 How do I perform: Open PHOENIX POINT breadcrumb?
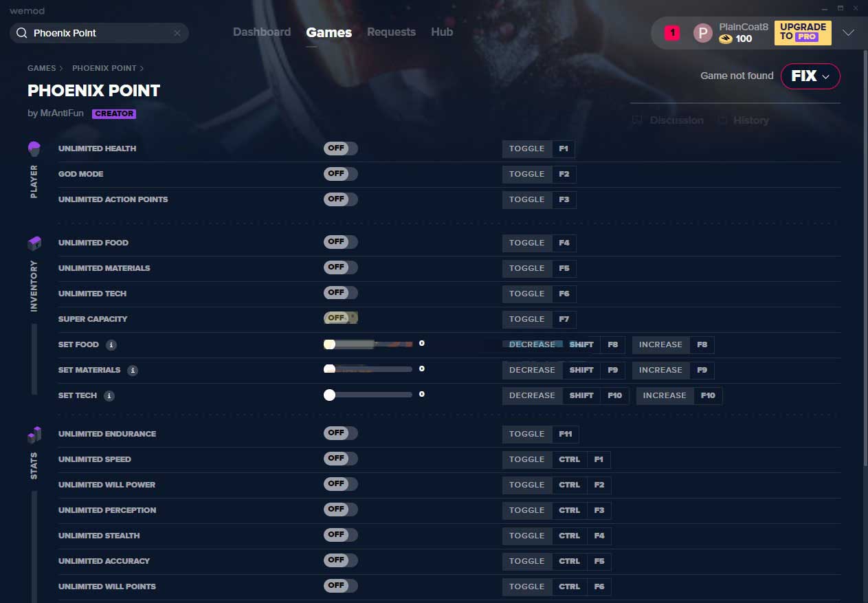click(x=104, y=68)
